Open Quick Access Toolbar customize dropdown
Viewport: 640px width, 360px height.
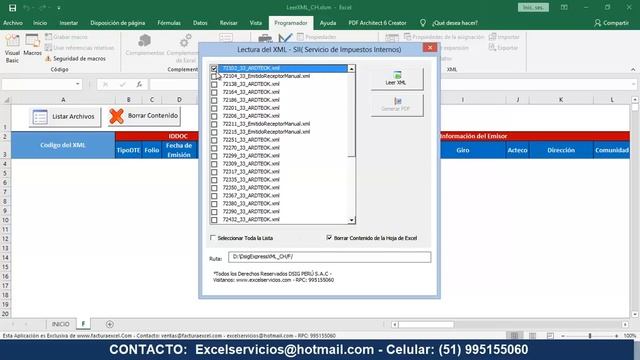(59, 8)
